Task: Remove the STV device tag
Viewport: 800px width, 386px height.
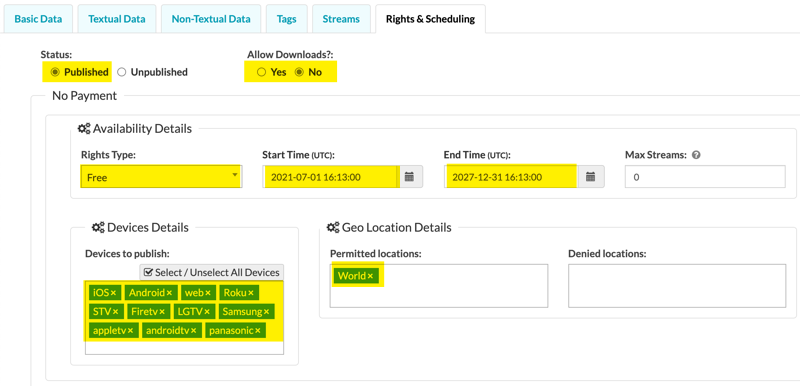Action: click(115, 312)
